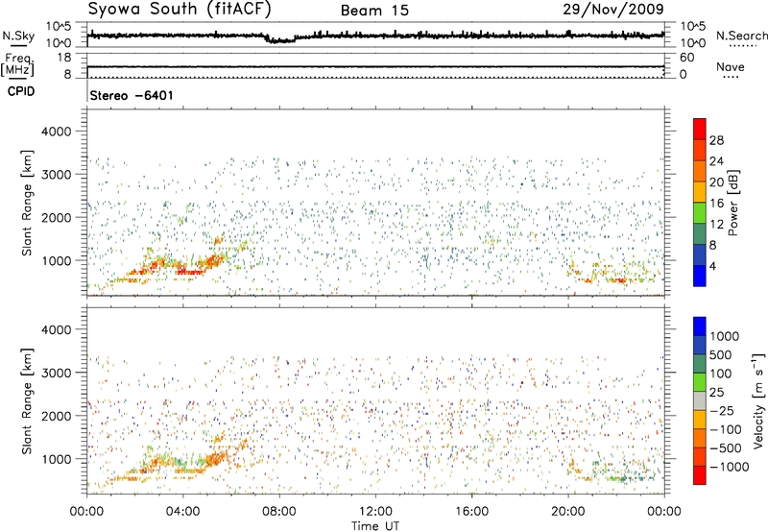Click the 'Freq. [MHz]' label

18,64
